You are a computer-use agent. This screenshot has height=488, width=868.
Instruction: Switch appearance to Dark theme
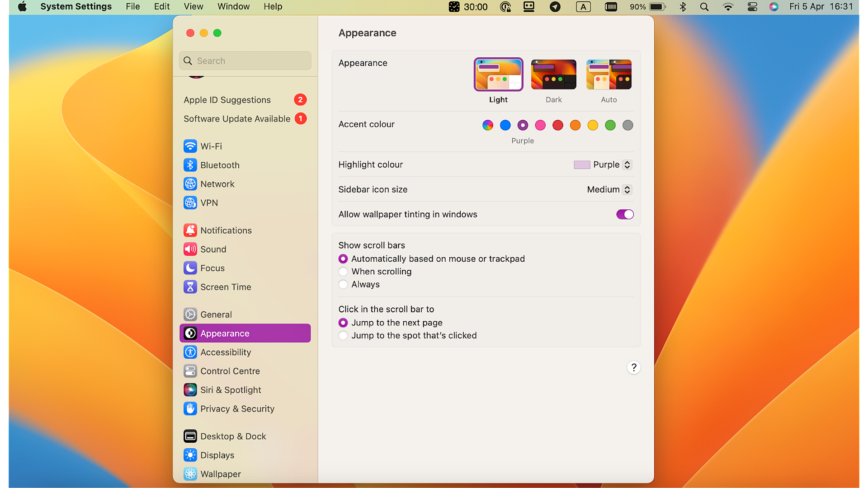tap(553, 74)
